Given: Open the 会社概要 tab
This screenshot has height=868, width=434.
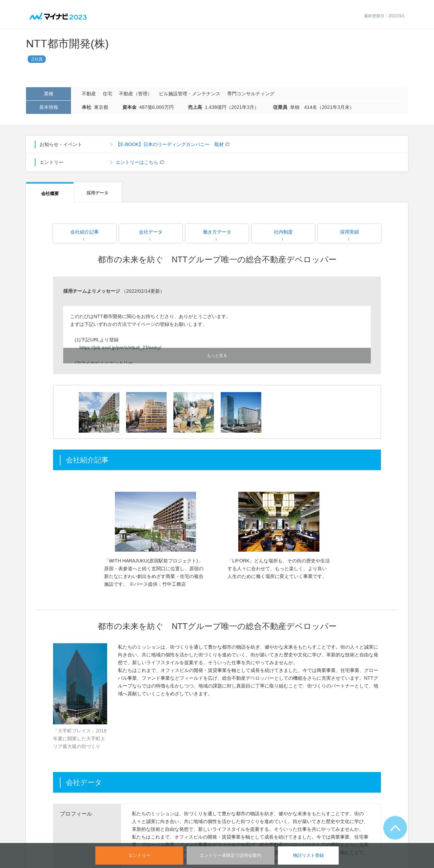Looking at the screenshot, I should (x=50, y=193).
